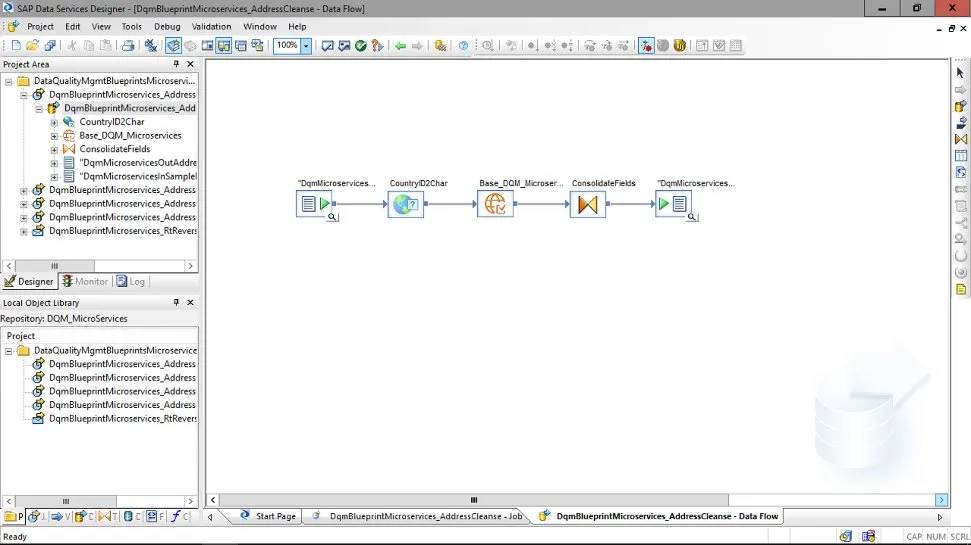Image resolution: width=971 pixels, height=545 pixels.
Task: Click the green Validate checkmark toolbar icon
Action: 361,46
